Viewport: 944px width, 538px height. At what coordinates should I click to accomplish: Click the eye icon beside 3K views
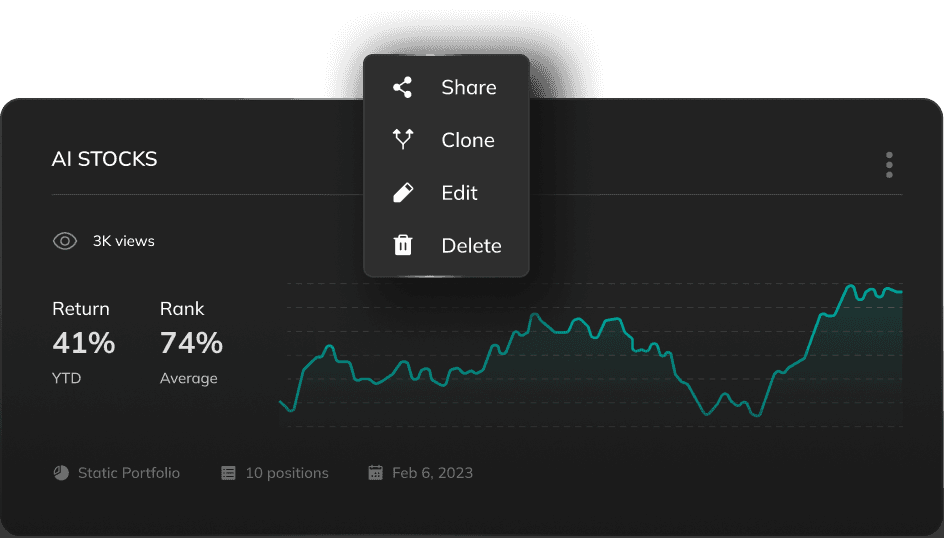pos(65,241)
